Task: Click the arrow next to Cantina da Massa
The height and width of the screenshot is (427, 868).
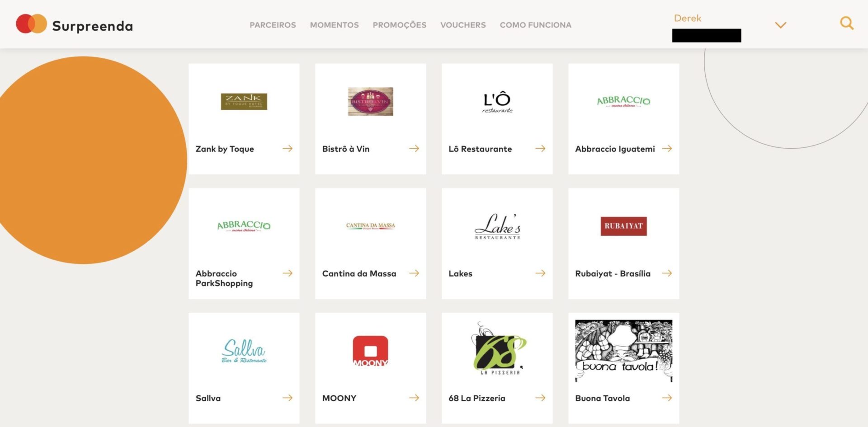Action: (414, 273)
